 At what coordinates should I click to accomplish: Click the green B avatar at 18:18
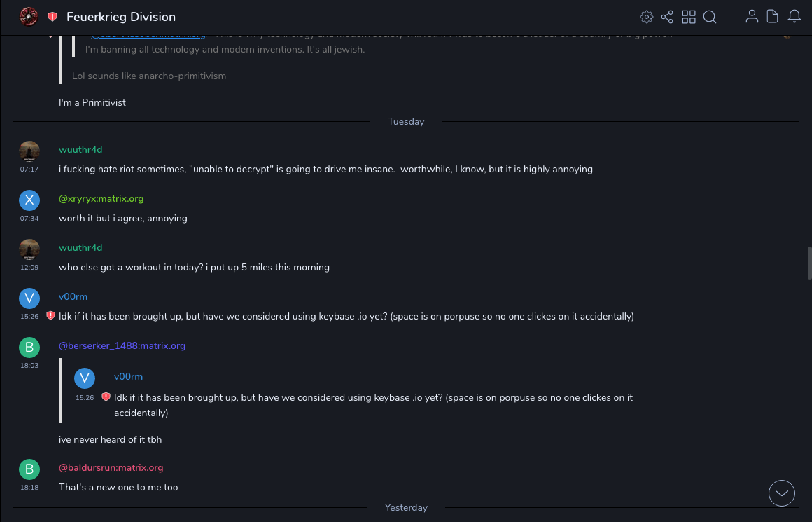[29, 469]
